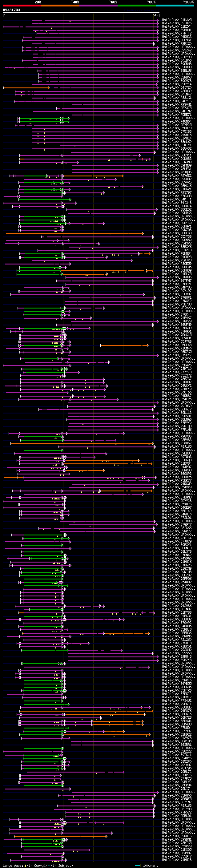Open the UniRef100_Q10HL4 entry
Viewport: 197px width, 868px height.
(x=177, y=139)
